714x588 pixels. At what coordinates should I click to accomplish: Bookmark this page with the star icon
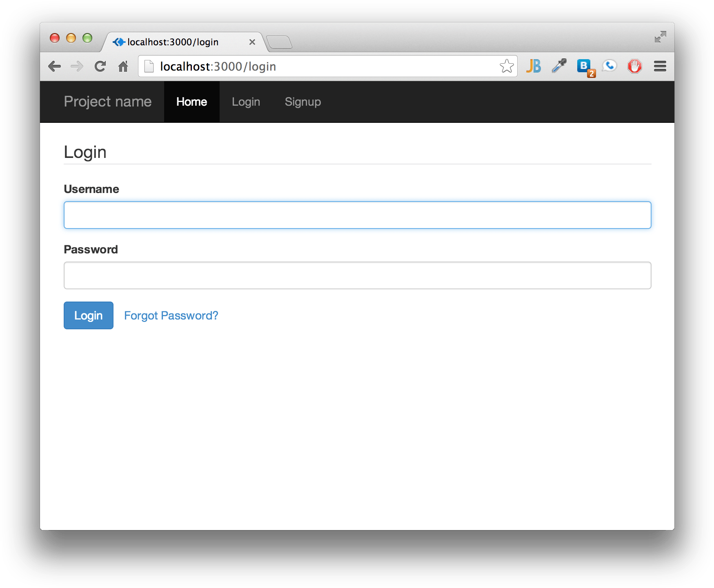[506, 66]
